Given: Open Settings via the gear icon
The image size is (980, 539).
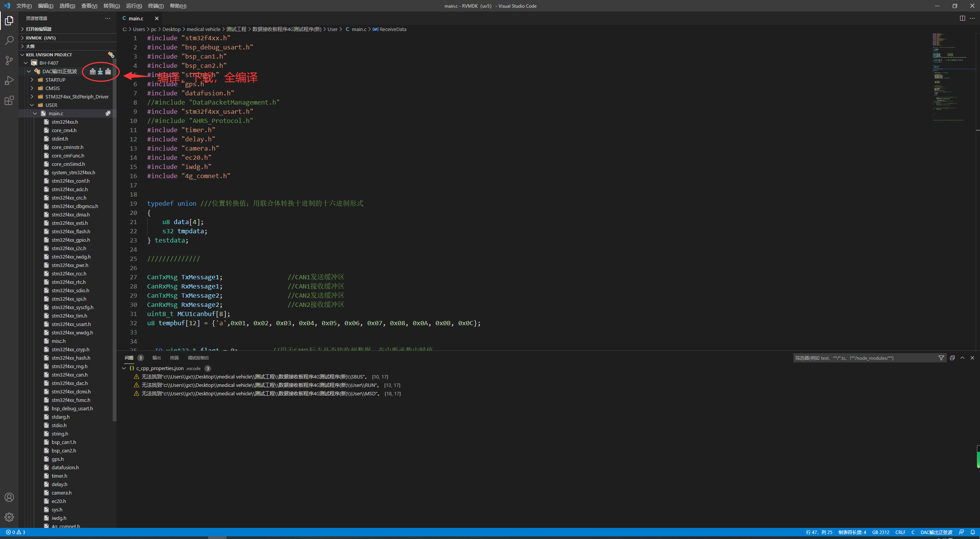Looking at the screenshot, I should 9,517.
